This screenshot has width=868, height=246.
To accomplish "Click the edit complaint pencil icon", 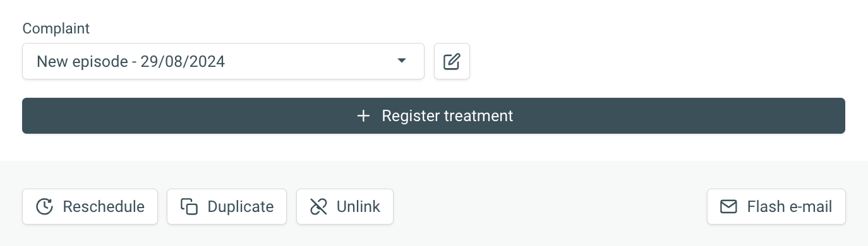I will tap(452, 61).
